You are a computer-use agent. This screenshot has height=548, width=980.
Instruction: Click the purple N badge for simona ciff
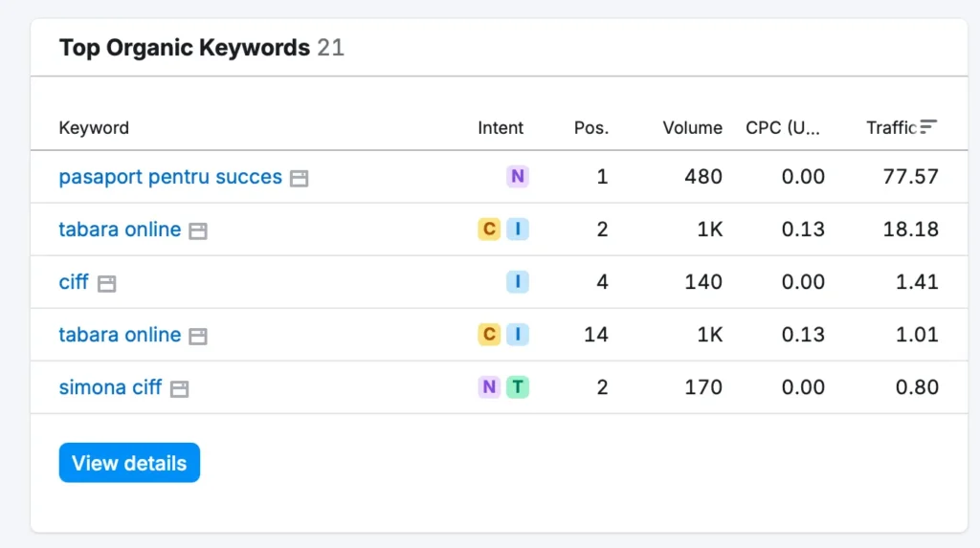point(489,386)
